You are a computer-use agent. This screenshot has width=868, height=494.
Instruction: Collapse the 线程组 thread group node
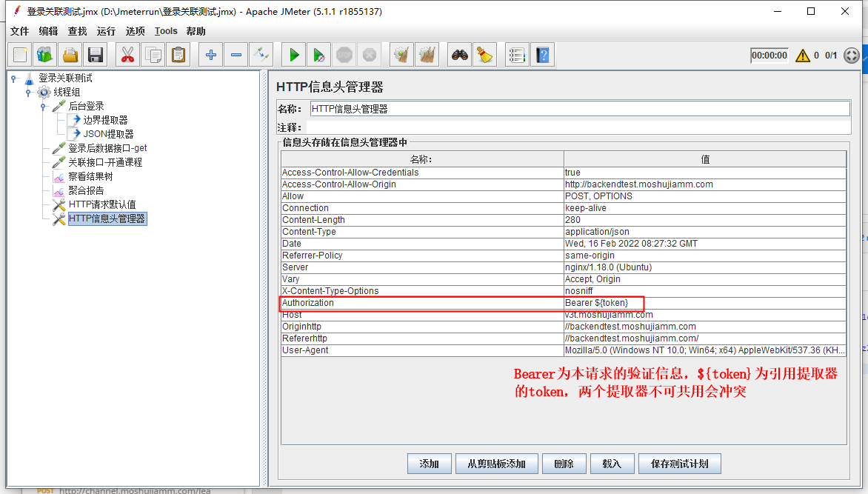pyautogui.click(x=28, y=93)
